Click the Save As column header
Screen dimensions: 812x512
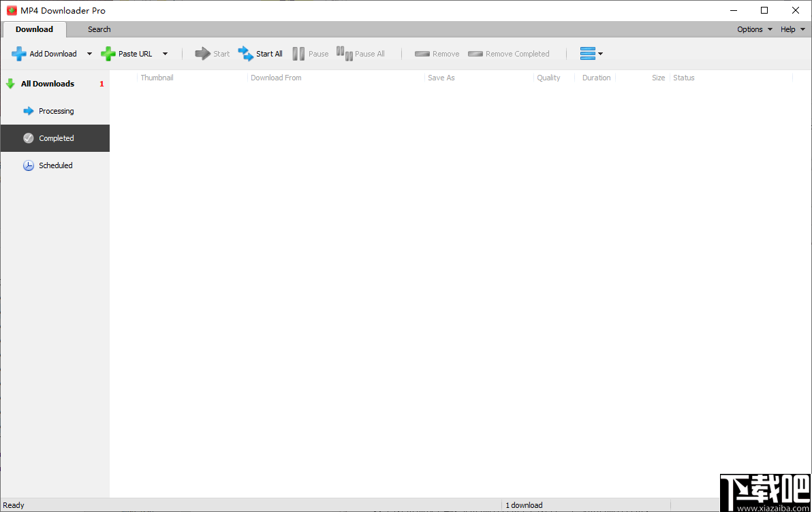tap(441, 78)
